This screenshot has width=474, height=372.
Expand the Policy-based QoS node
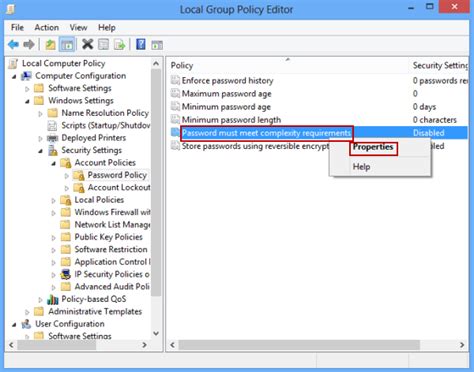[x=40, y=300]
